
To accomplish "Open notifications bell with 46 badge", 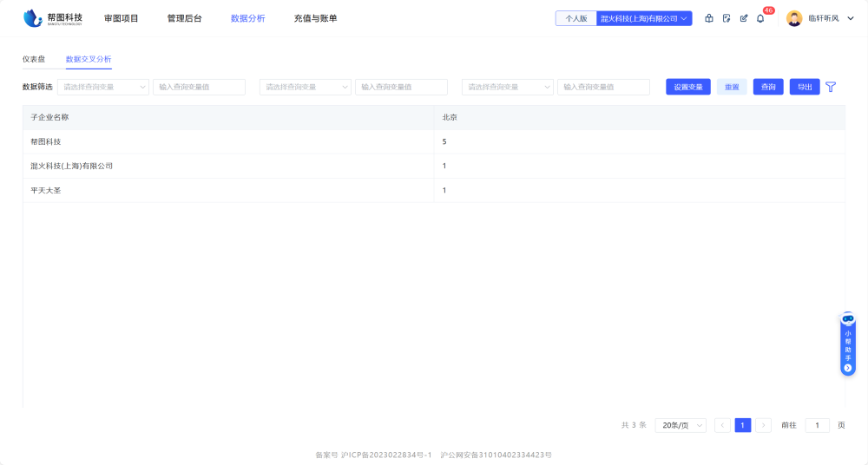I will (760, 18).
